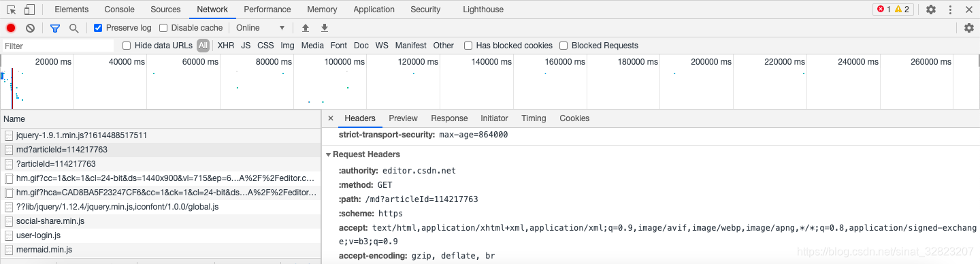The height and width of the screenshot is (264, 980).
Task: Switch to the Performance tab
Action: click(267, 10)
